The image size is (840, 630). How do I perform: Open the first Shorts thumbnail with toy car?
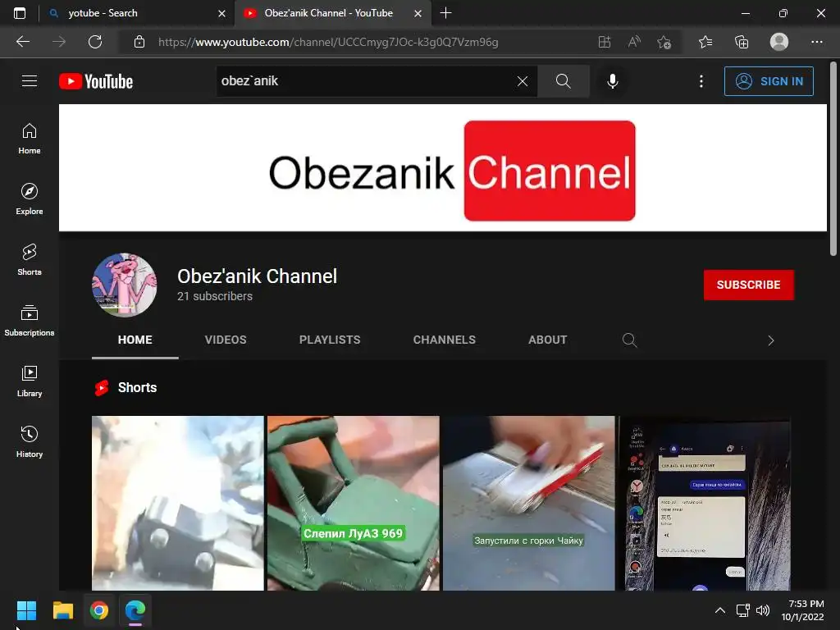tap(178, 503)
